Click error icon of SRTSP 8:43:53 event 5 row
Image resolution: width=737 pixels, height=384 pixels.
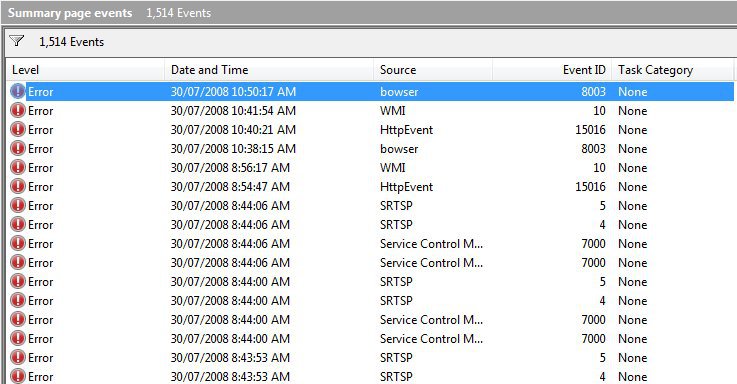click(x=17, y=357)
